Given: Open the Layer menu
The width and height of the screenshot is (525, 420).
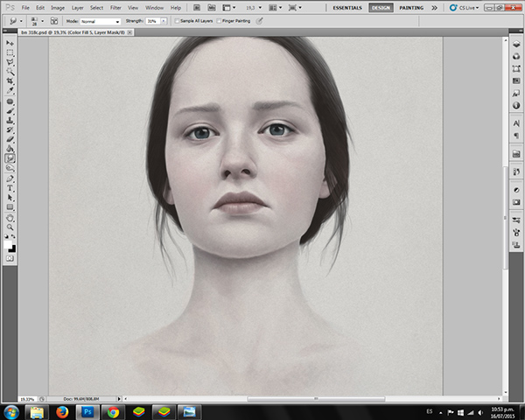Looking at the screenshot, I should click(77, 7).
